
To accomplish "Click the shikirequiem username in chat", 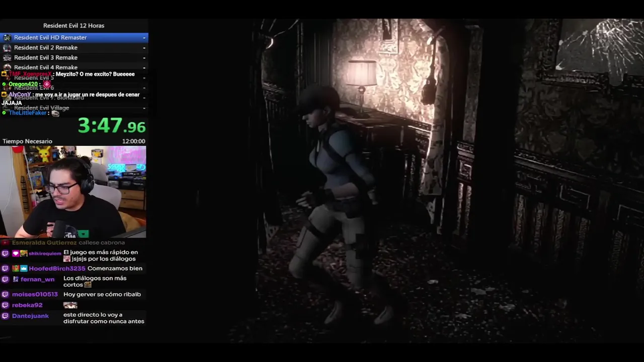I will pos(45,253).
